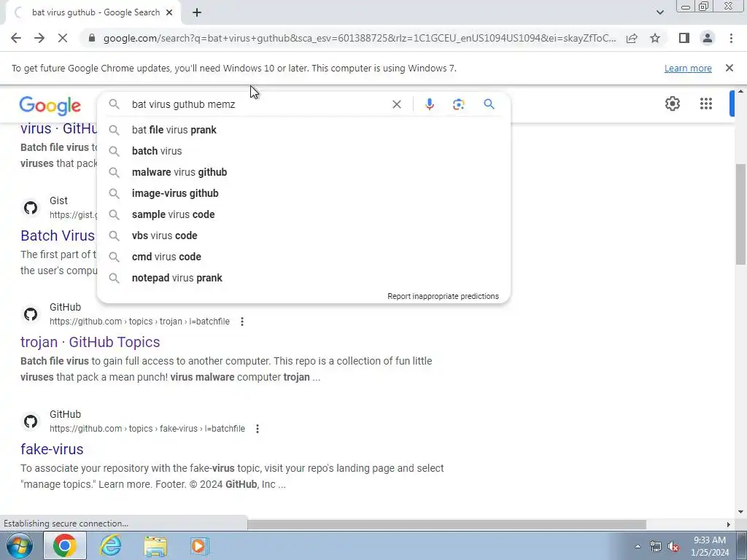Share this page from the address bar

click(632, 38)
